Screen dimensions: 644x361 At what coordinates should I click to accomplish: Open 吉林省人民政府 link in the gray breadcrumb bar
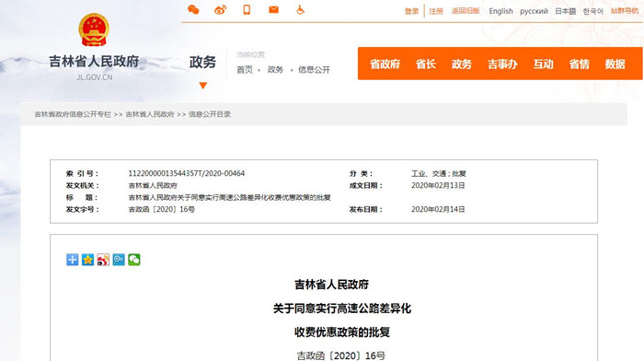[150, 114]
